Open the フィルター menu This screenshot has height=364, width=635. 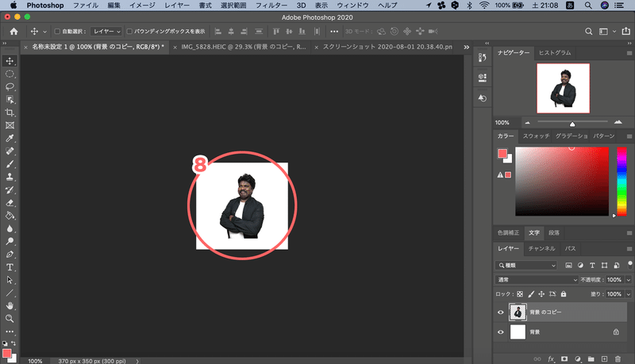click(271, 6)
